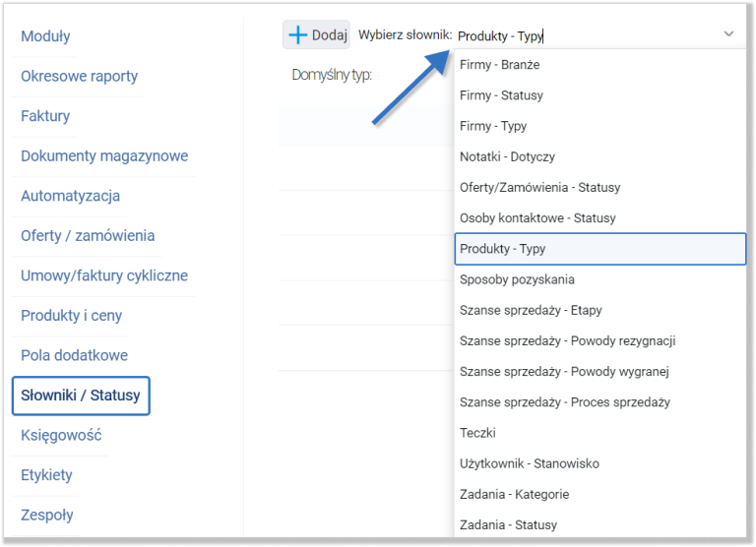Select Szanse sprzedaży - Etapy
The width and height of the screenshot is (756, 547).
tap(531, 310)
